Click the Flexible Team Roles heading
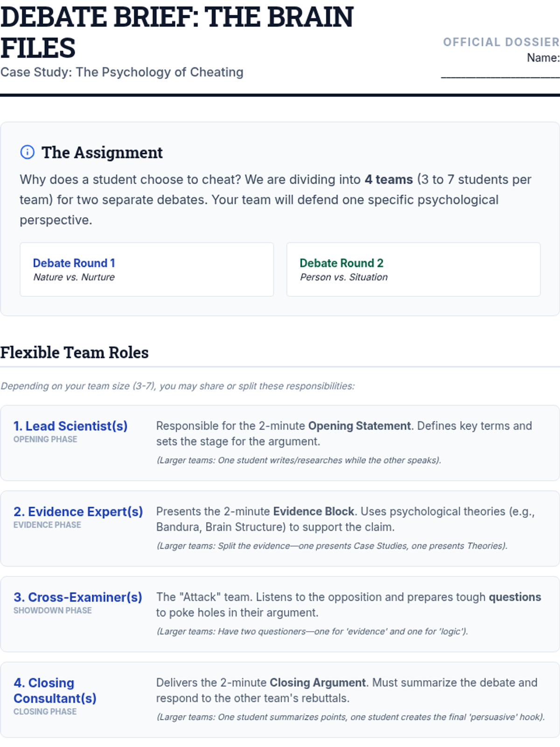Image resolution: width=560 pixels, height=747 pixels. 74,352
